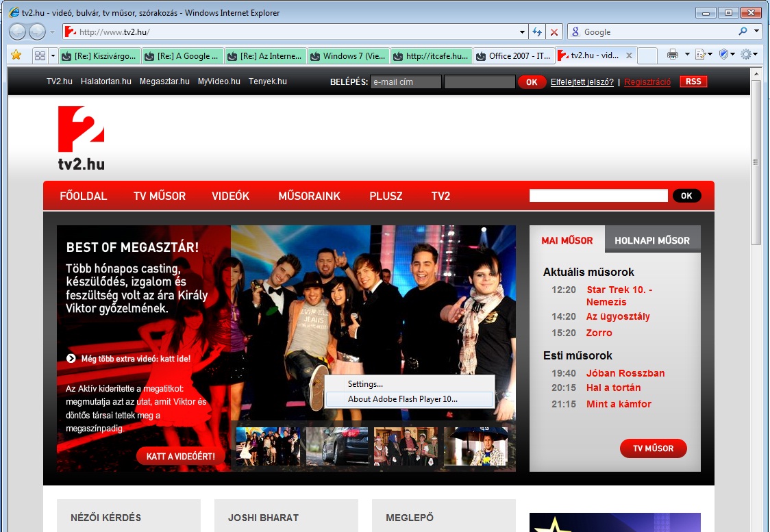This screenshot has height=532, width=770.
Task: Open Tenyek.hu link
Action: click(268, 81)
